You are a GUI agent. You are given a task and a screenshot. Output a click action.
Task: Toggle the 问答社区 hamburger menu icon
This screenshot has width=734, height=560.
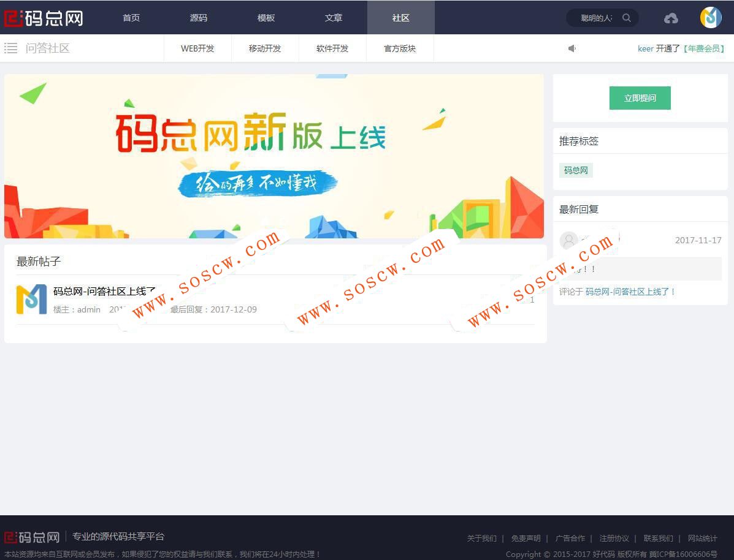click(11, 48)
